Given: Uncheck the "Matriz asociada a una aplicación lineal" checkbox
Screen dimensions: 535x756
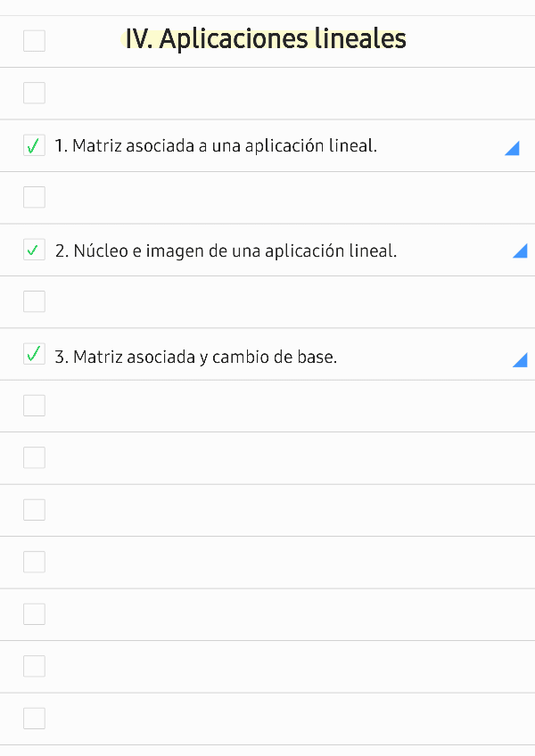Looking at the screenshot, I should pyautogui.click(x=34, y=145).
